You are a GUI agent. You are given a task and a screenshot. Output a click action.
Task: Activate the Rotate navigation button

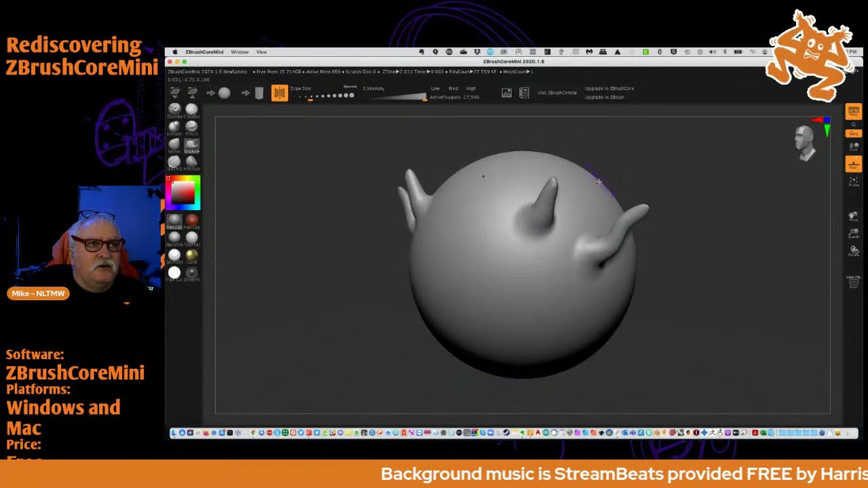[x=853, y=251]
